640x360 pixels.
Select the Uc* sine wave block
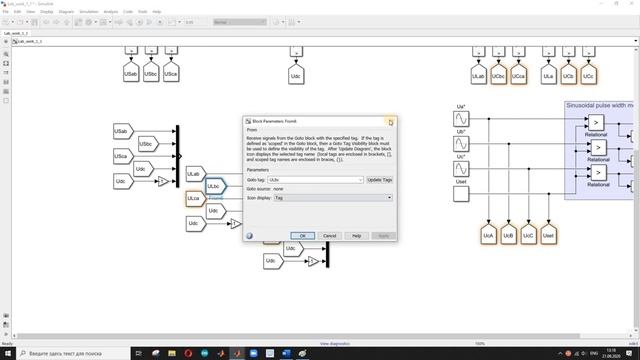point(461,169)
